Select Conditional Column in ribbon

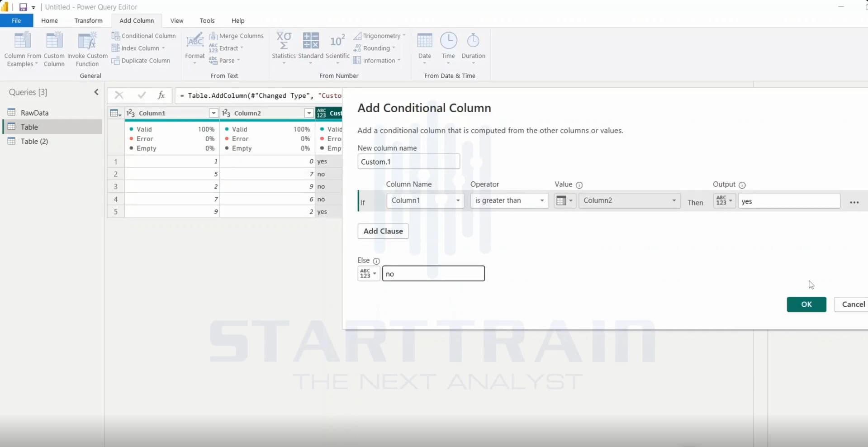click(144, 36)
